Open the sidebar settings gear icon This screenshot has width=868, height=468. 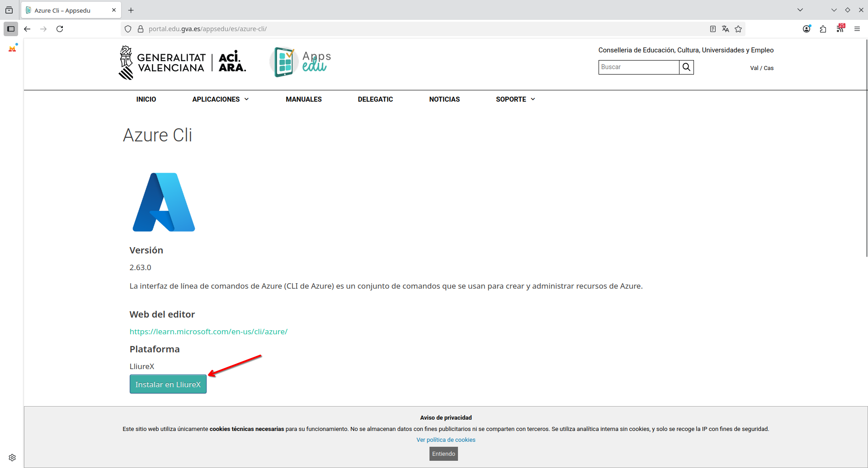12,458
